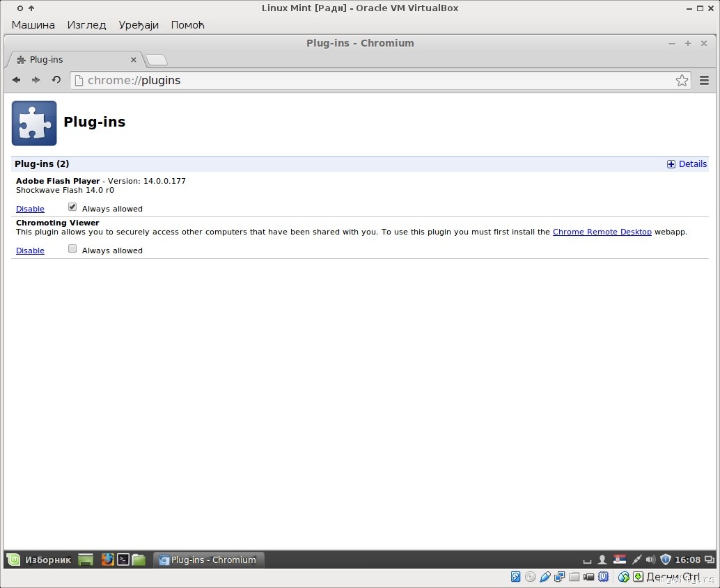Open the update manager shield icon
This screenshot has height=588, width=720.
(666, 559)
